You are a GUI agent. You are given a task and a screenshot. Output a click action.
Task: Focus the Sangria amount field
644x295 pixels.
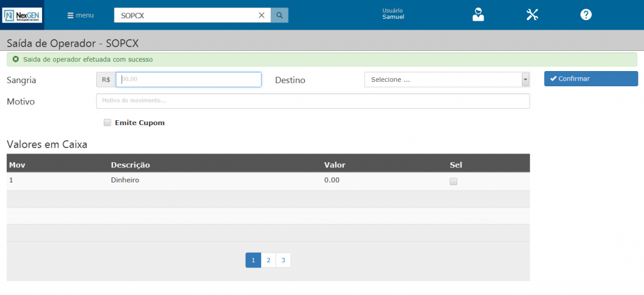point(189,80)
